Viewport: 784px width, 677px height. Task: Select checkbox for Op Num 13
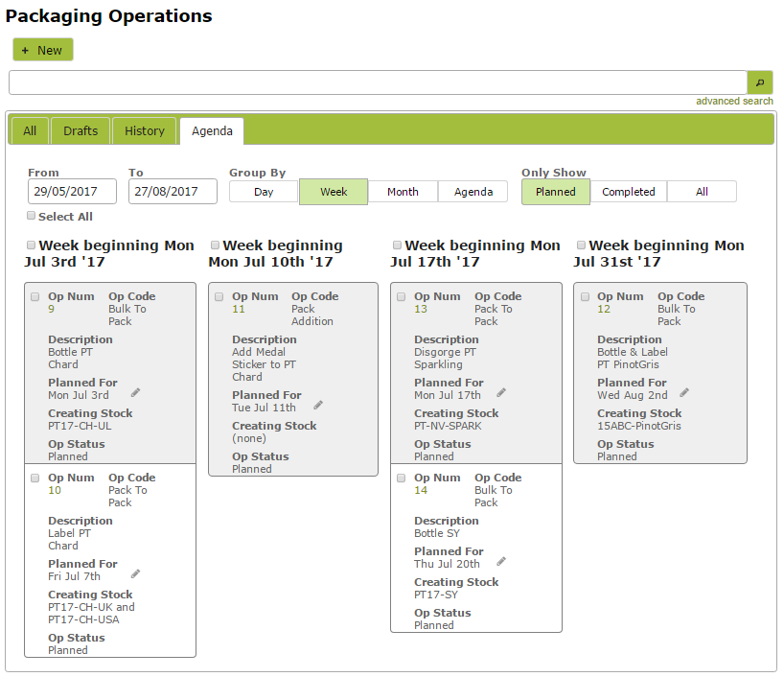coord(401,296)
